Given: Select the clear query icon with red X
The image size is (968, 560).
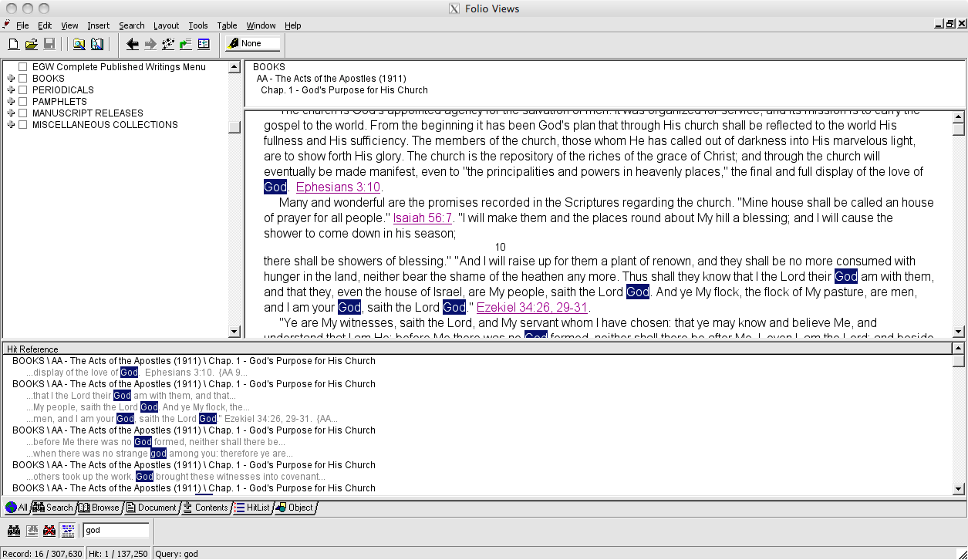Looking at the screenshot, I should [x=49, y=530].
